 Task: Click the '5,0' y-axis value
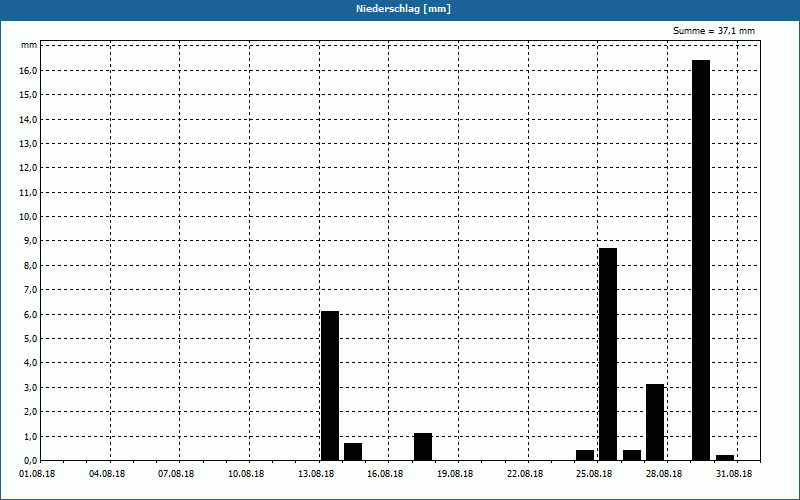coord(31,339)
